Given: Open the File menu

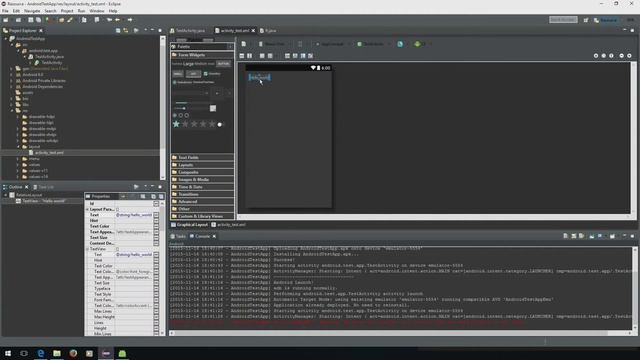Looking at the screenshot, I should 5,11.
